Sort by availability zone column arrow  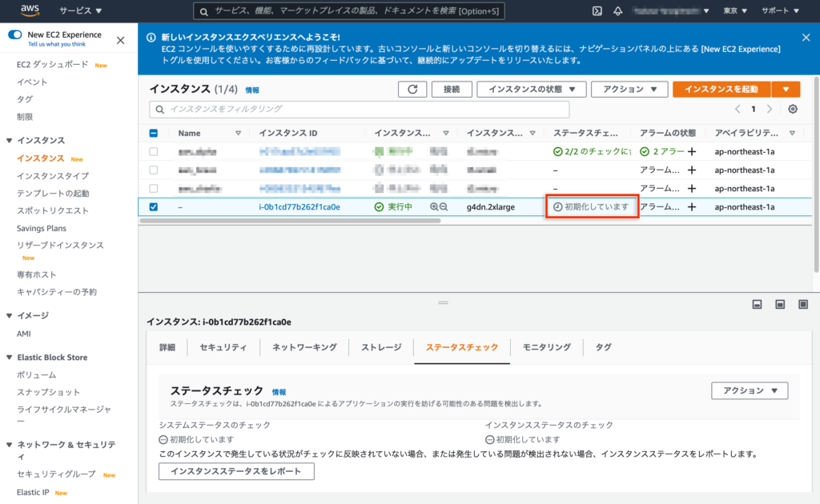pos(792,133)
